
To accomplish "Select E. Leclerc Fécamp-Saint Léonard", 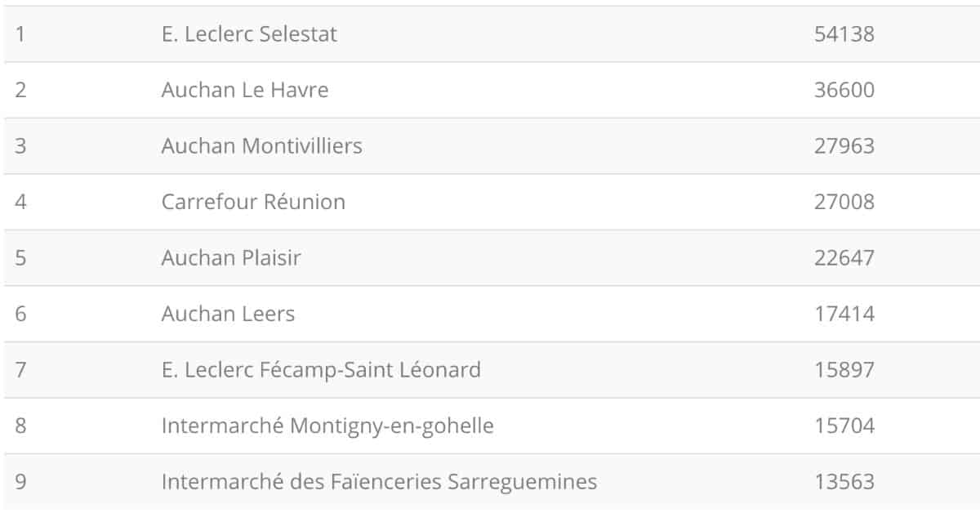I will coord(321,370).
